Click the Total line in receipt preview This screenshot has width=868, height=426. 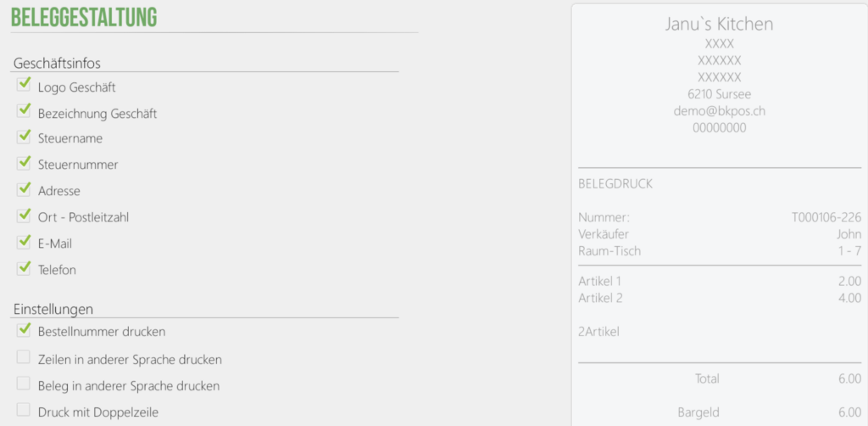(x=720, y=379)
